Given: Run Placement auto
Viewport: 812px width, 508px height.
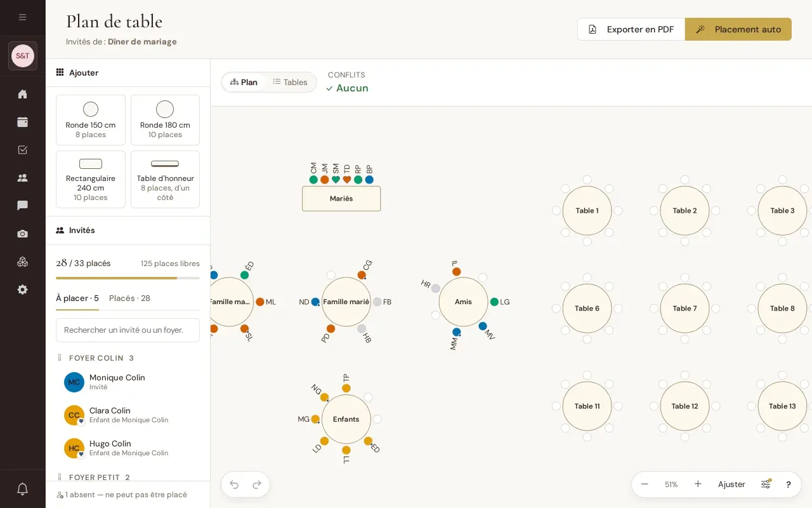Looking at the screenshot, I should [x=738, y=29].
